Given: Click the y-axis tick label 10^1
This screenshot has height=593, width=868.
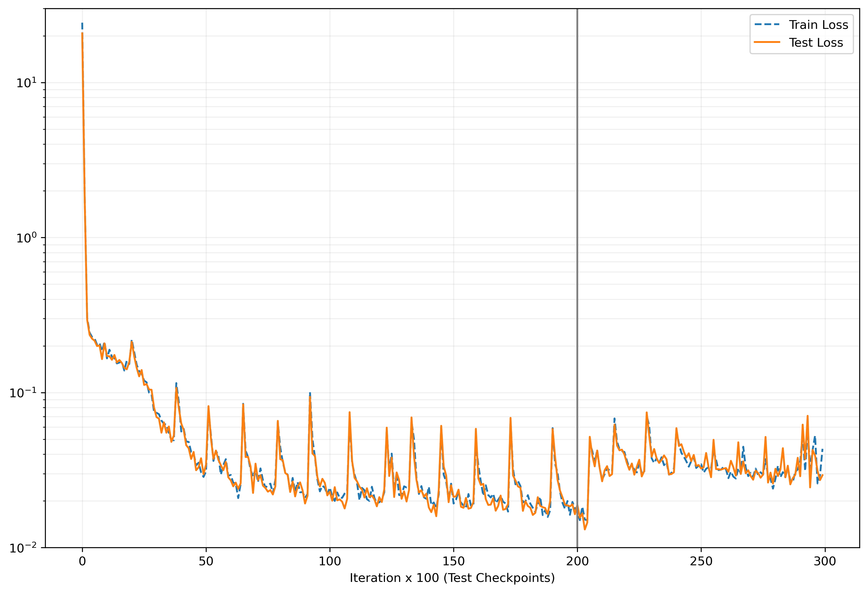Looking at the screenshot, I should 26,83.
